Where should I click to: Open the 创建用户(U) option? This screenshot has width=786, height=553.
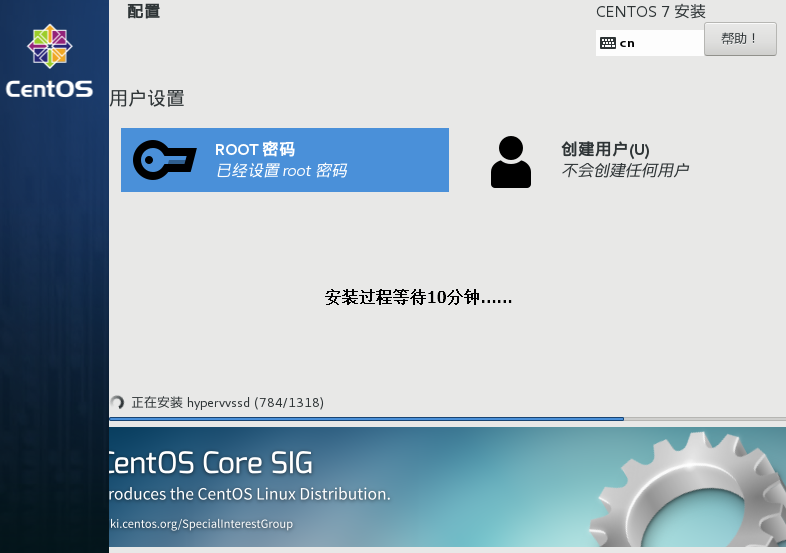click(x=605, y=149)
